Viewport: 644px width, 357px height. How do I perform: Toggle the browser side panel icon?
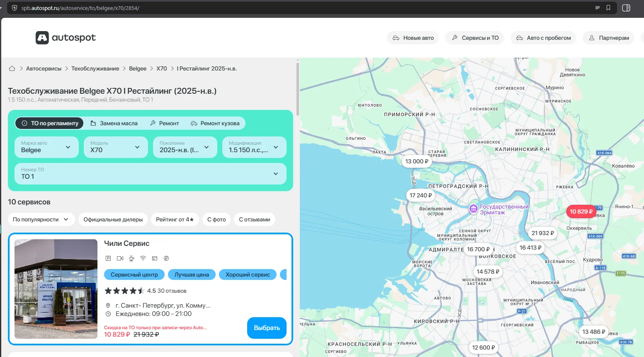click(626, 8)
